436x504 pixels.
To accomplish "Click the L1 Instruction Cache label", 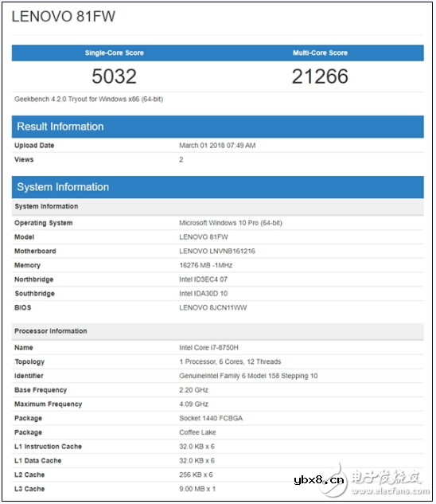I will coord(49,447).
